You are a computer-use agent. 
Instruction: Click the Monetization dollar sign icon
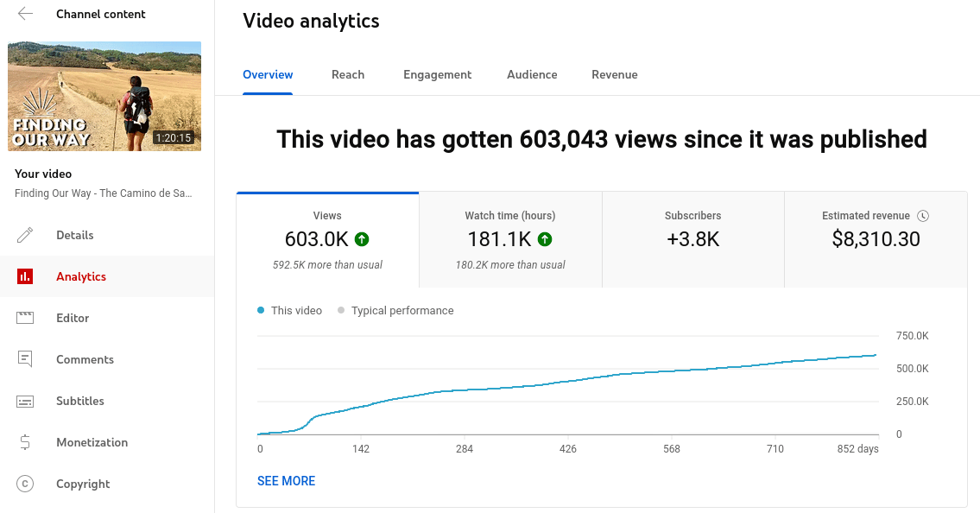pyautogui.click(x=25, y=442)
